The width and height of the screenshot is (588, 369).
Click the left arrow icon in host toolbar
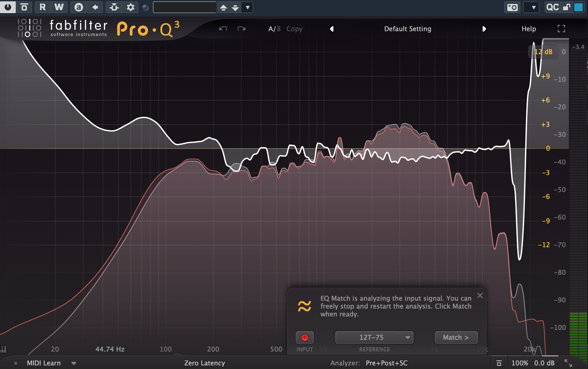pos(95,7)
